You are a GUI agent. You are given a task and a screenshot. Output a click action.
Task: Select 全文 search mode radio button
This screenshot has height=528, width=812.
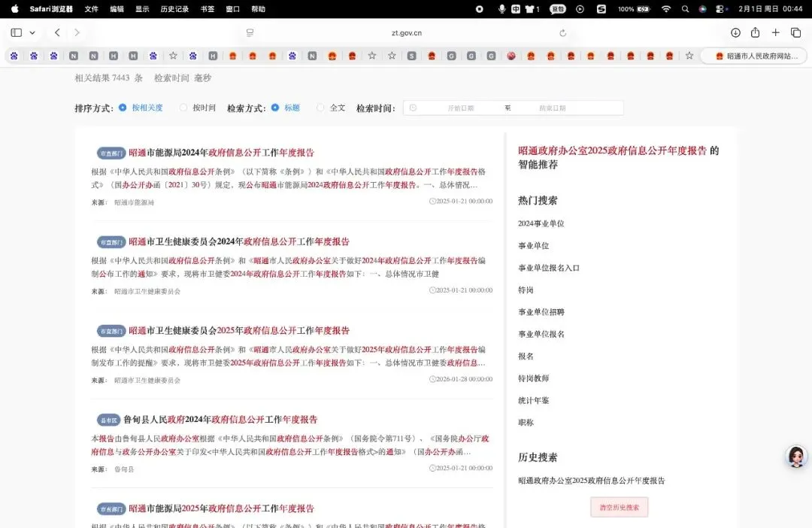320,108
